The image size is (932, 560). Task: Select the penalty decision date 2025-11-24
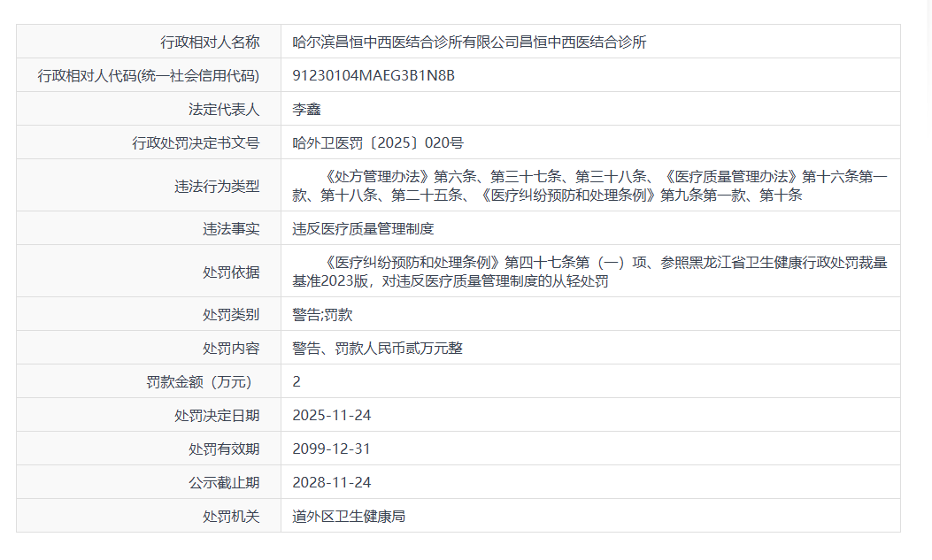coord(332,415)
